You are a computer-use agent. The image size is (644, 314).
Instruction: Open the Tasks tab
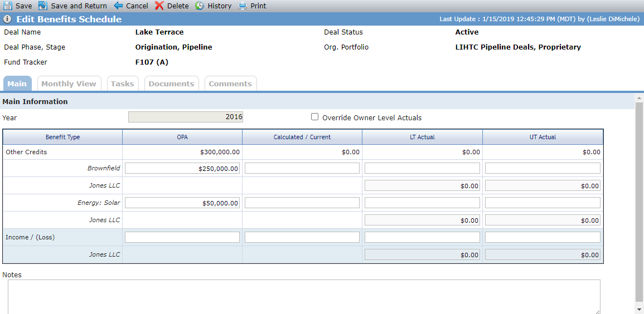pos(123,84)
